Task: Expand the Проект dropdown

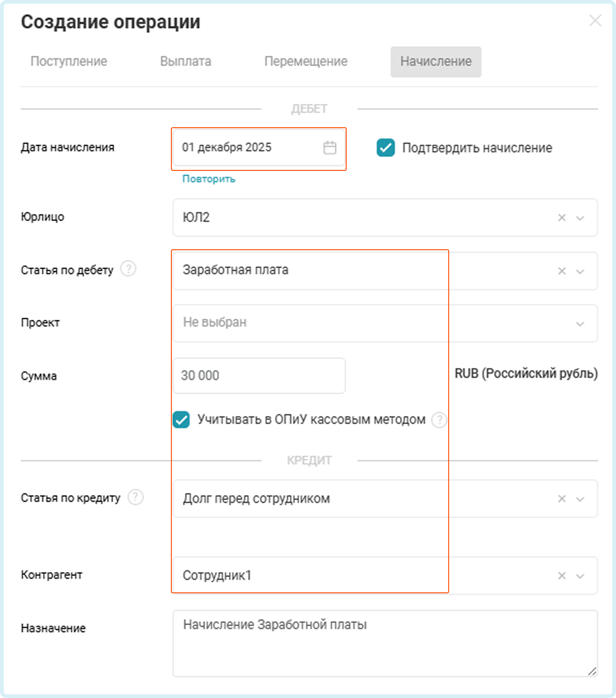Action: [x=580, y=324]
